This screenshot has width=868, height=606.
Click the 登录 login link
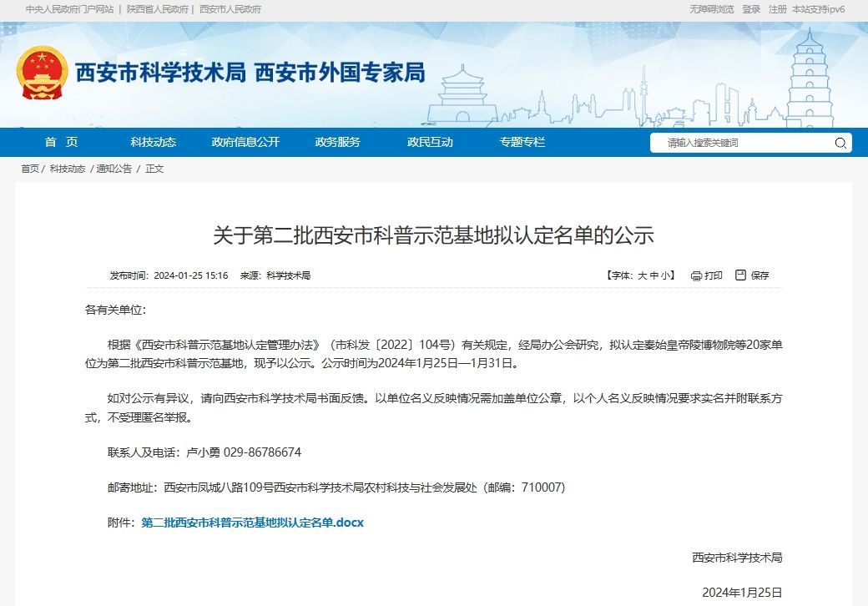click(x=751, y=9)
